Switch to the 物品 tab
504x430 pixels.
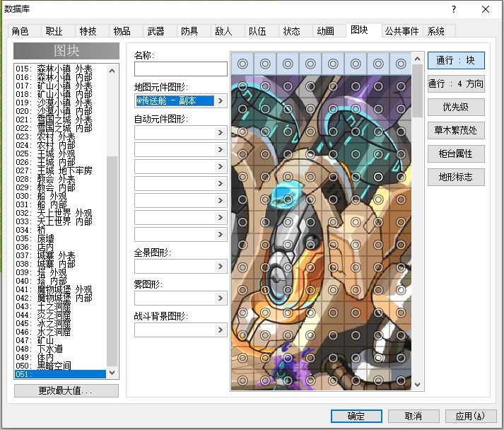pyautogui.click(x=126, y=31)
